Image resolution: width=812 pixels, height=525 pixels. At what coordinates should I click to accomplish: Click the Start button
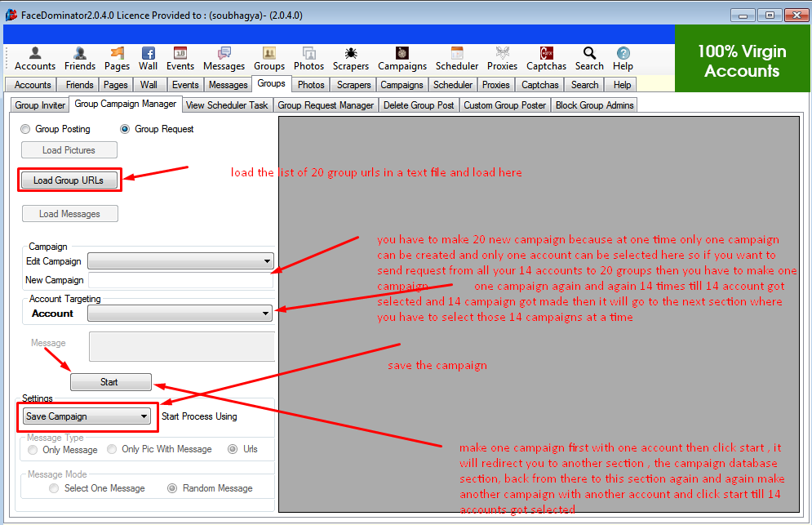(x=111, y=382)
